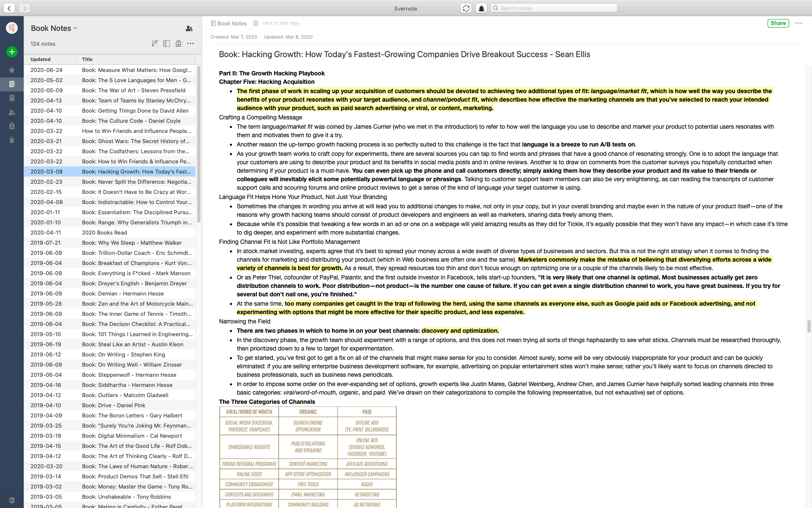Image resolution: width=812 pixels, height=508 pixels.
Task: Click the channels categories table image
Action: click(x=308, y=457)
